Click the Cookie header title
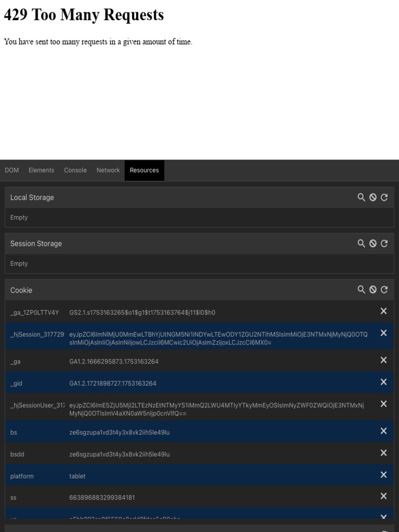This screenshot has width=399, height=532. pos(21,290)
